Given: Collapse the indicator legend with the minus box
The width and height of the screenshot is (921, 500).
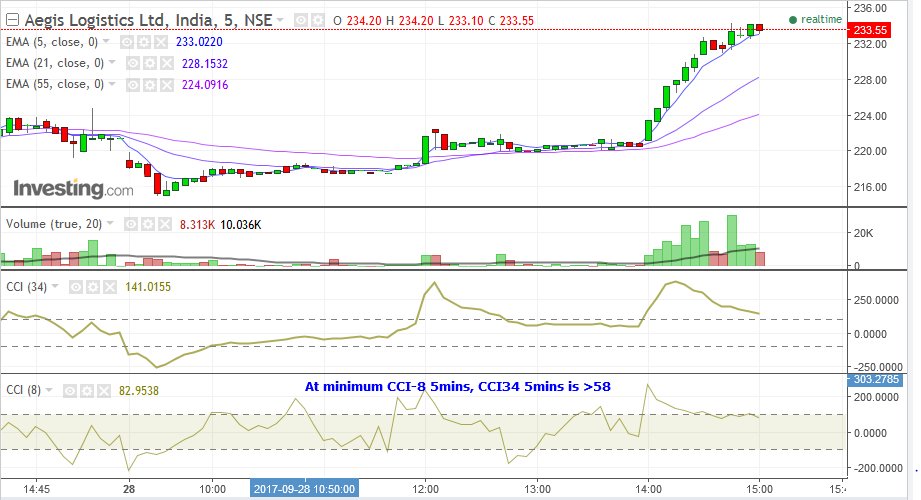Looking at the screenshot, I should pyautogui.click(x=12, y=21).
